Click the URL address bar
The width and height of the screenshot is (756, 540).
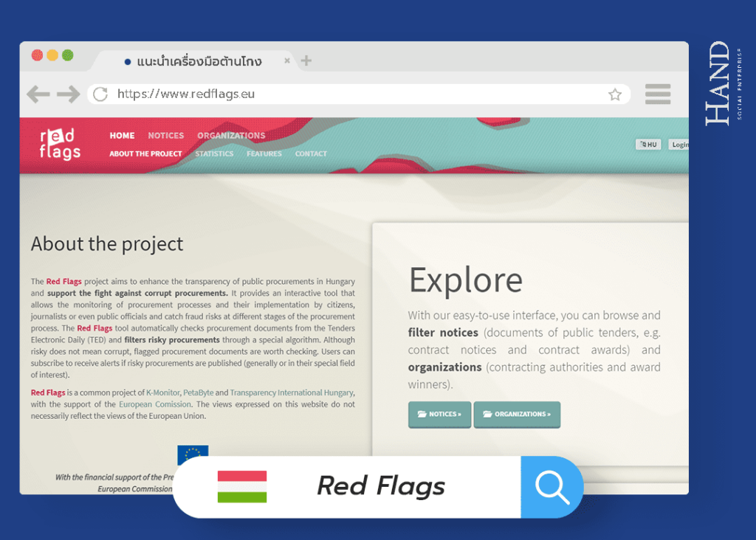click(x=354, y=94)
